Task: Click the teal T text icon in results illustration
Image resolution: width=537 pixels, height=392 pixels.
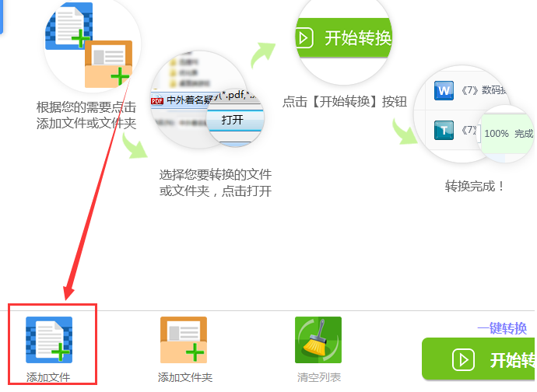Action: coord(444,130)
